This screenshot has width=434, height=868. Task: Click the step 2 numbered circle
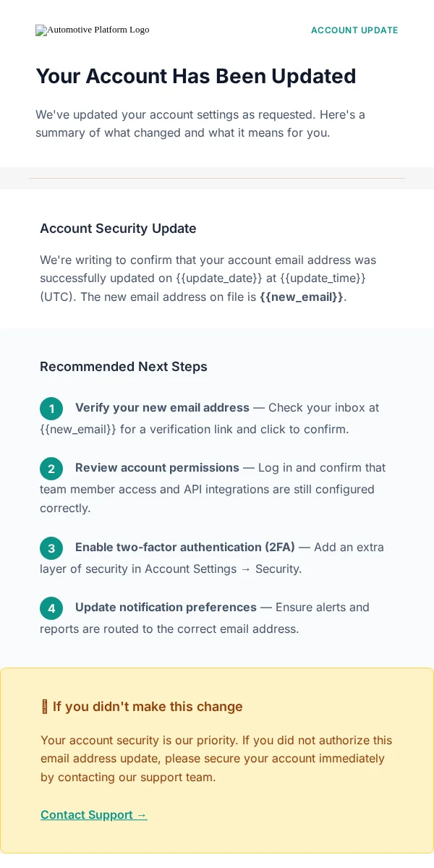click(51, 469)
